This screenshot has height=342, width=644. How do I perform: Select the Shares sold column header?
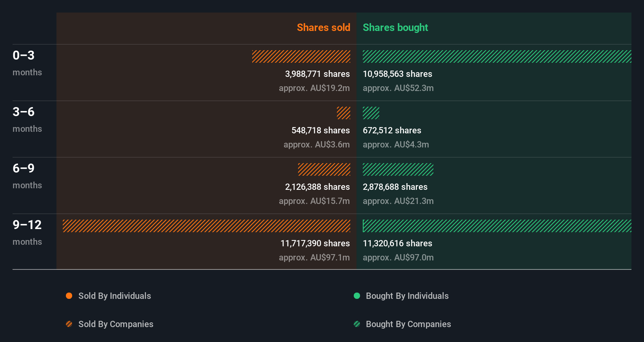pos(323,27)
